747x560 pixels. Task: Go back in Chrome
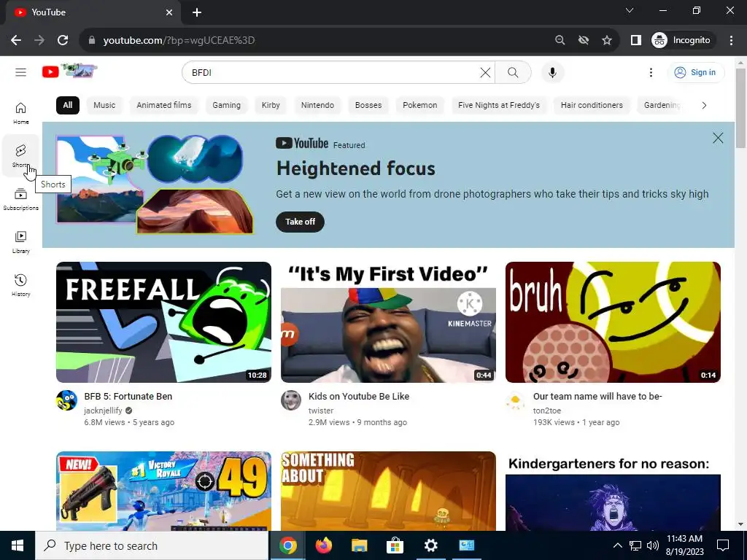[16, 41]
